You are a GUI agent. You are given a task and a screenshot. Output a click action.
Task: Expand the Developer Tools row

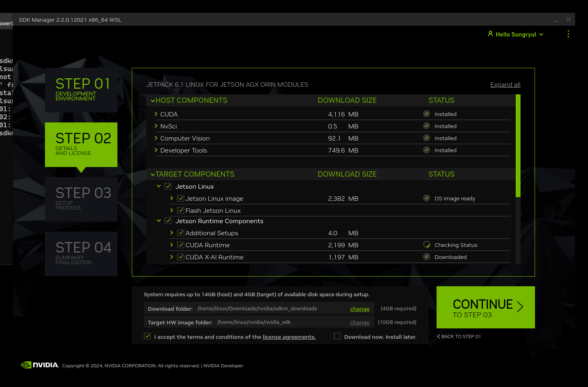(x=156, y=150)
